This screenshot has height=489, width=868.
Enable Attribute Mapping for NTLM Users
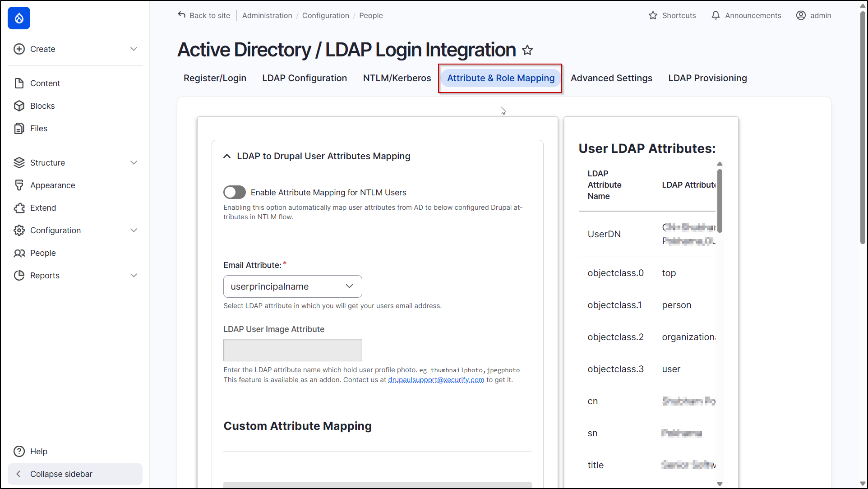234,192
